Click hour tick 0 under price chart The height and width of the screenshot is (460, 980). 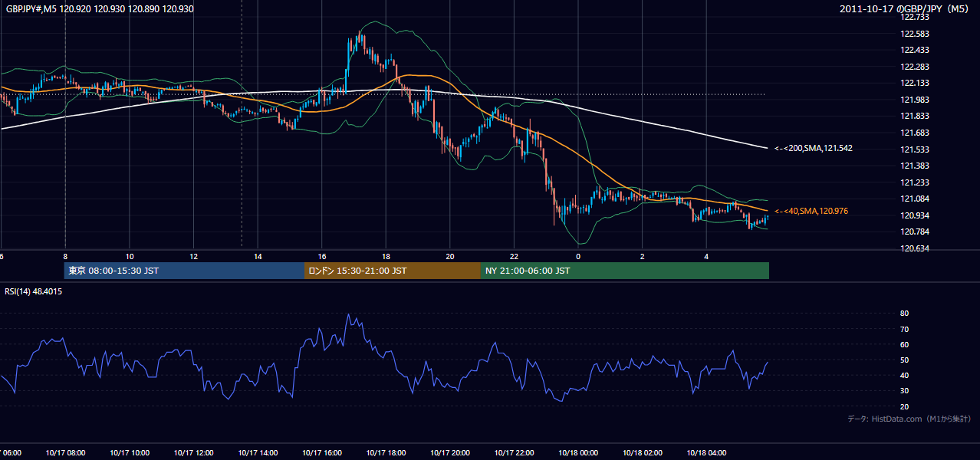578,256
